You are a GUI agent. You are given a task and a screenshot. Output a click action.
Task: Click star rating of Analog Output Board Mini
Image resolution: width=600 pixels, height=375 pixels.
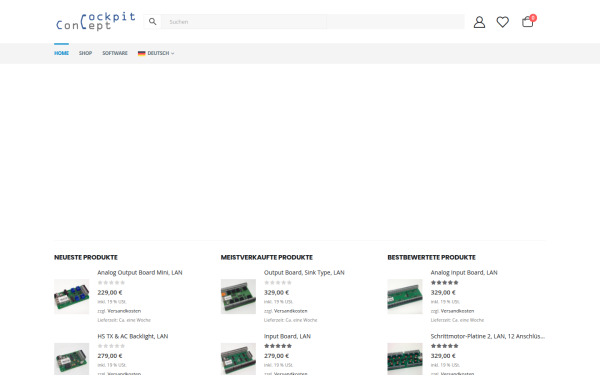pyautogui.click(x=111, y=283)
